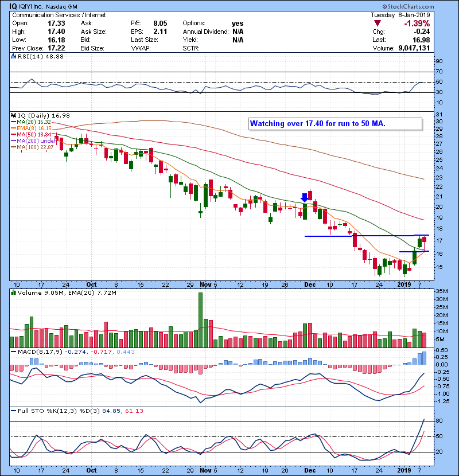Click the Low value 16.18
Viewport: 459px width, 476px height.
[56, 40]
